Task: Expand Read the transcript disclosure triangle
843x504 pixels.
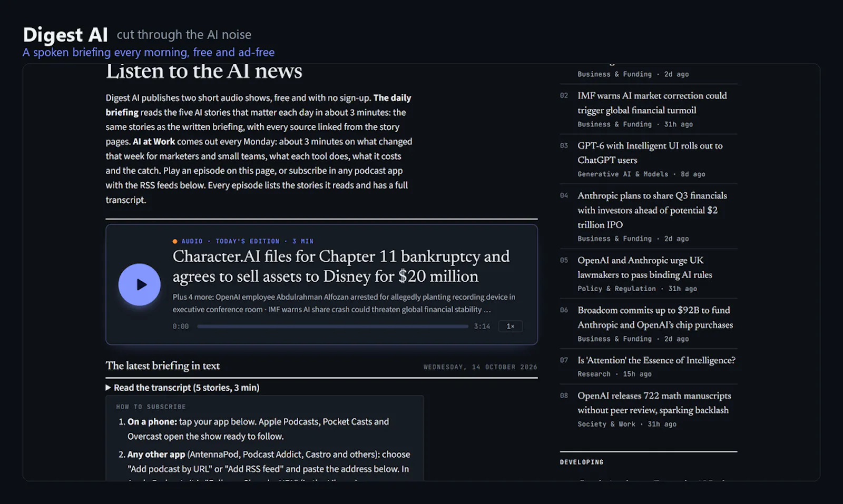Action: tap(109, 388)
